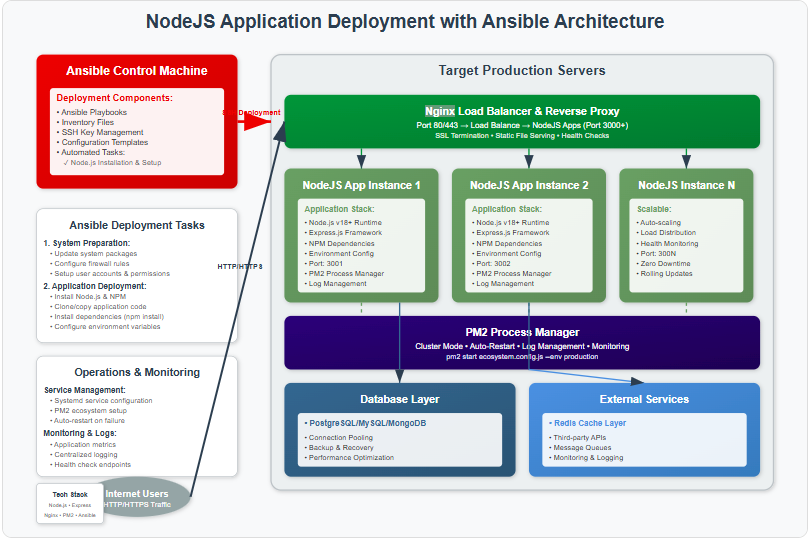Click the Operations & Monitoring panel heading

(x=137, y=372)
